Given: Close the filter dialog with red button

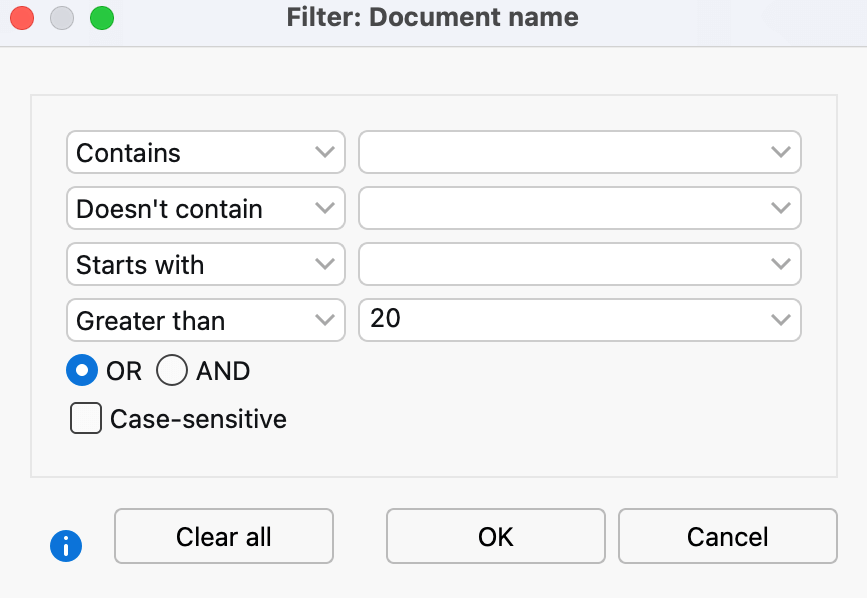Looking at the screenshot, I should pyautogui.click(x=22, y=18).
